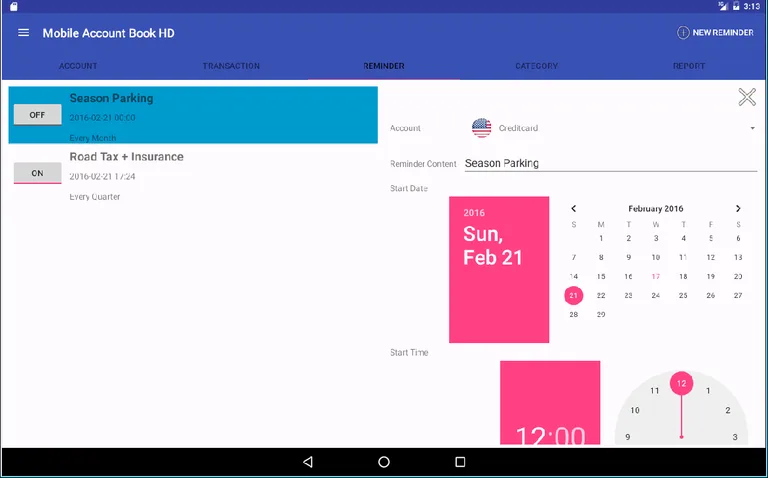Click the battery icon in status bar
Viewport: 768px width, 478px height.
[736, 6]
